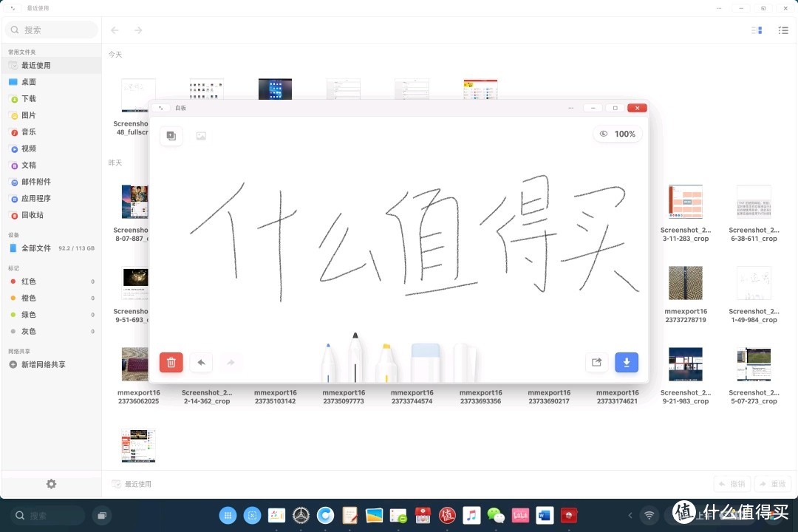Open Microsoft Word from the dock

545,516
